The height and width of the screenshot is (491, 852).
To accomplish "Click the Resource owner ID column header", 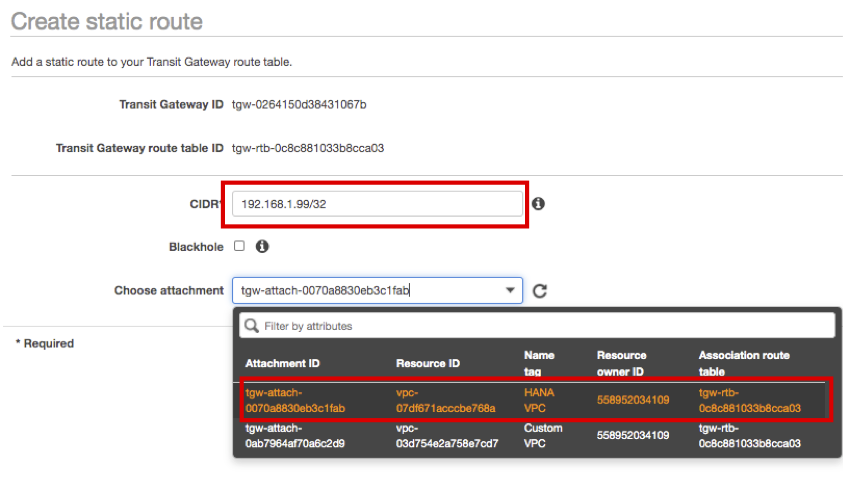I will click(x=621, y=362).
